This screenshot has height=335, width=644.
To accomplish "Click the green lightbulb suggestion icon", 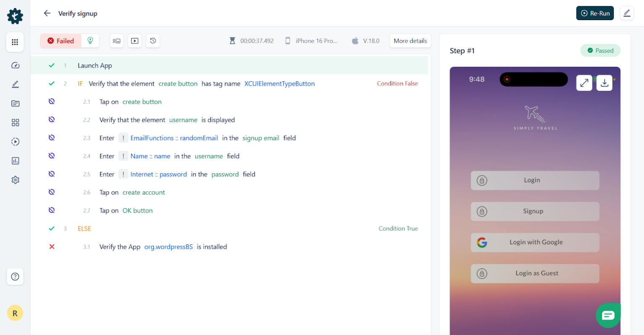I will [90, 41].
